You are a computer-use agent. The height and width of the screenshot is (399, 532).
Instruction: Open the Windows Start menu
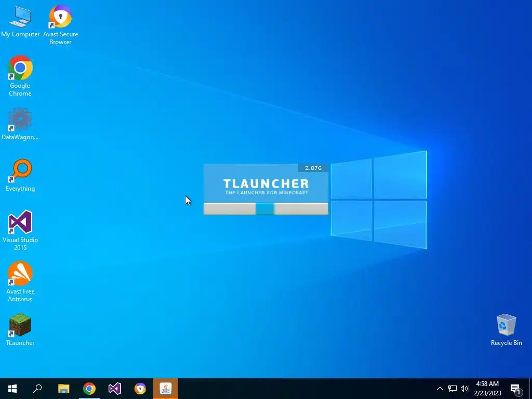[x=12, y=389]
